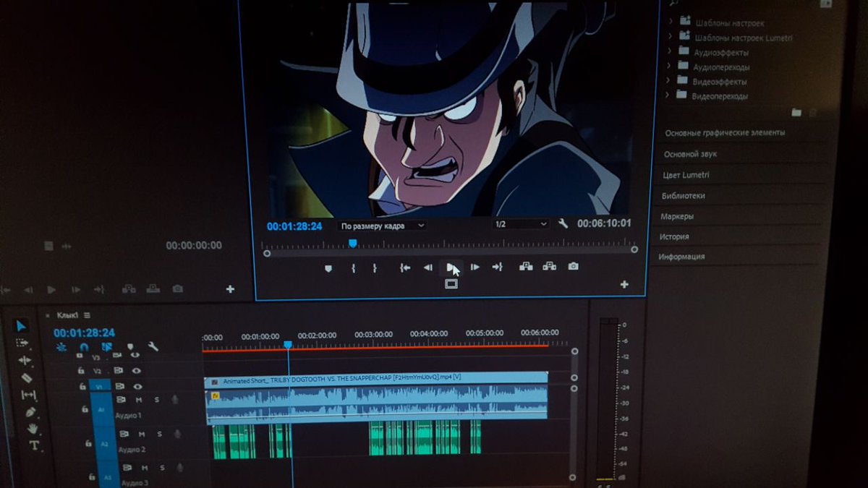
Task: Open Информация panel
Action: [x=681, y=257]
